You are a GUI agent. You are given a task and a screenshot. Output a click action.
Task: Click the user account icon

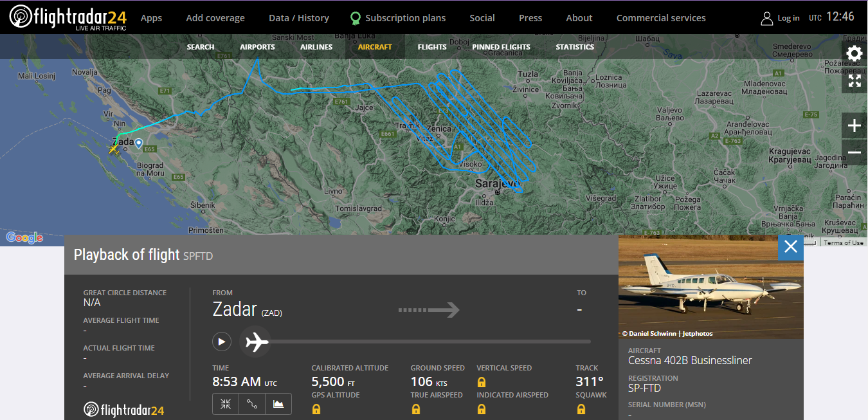pyautogui.click(x=766, y=18)
